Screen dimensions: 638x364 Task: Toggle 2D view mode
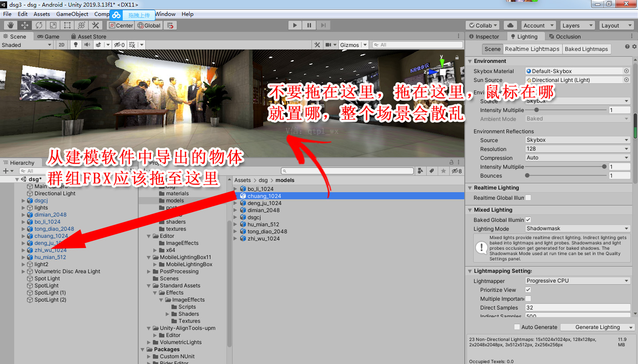coord(62,45)
